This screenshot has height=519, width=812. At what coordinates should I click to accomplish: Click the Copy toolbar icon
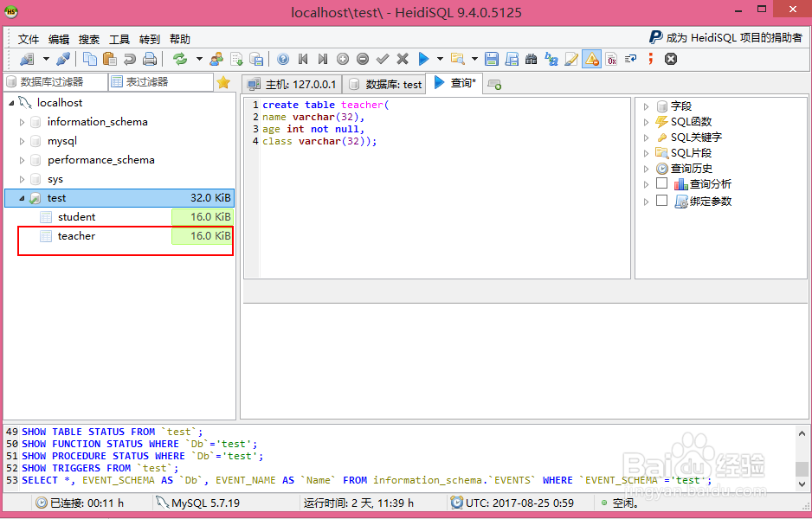[x=90, y=59]
